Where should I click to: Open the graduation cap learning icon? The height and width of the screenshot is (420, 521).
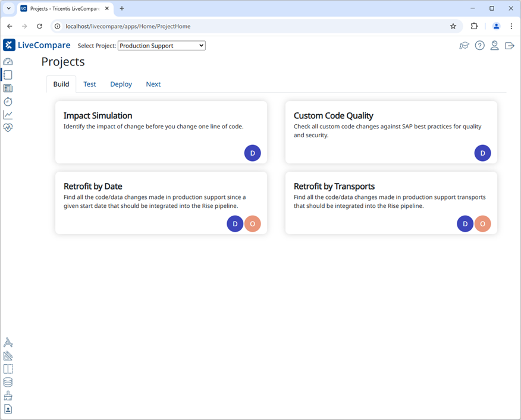[x=464, y=46]
